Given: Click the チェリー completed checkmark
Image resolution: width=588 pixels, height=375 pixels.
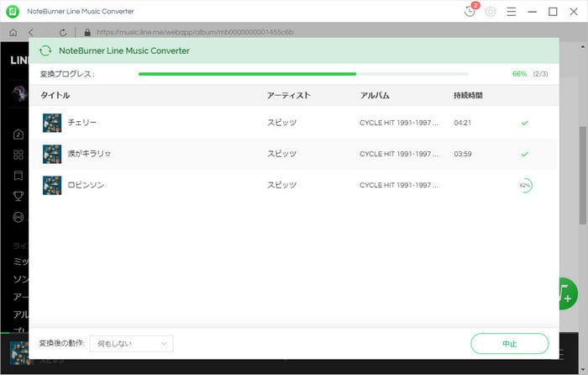Looking at the screenshot, I should point(525,123).
